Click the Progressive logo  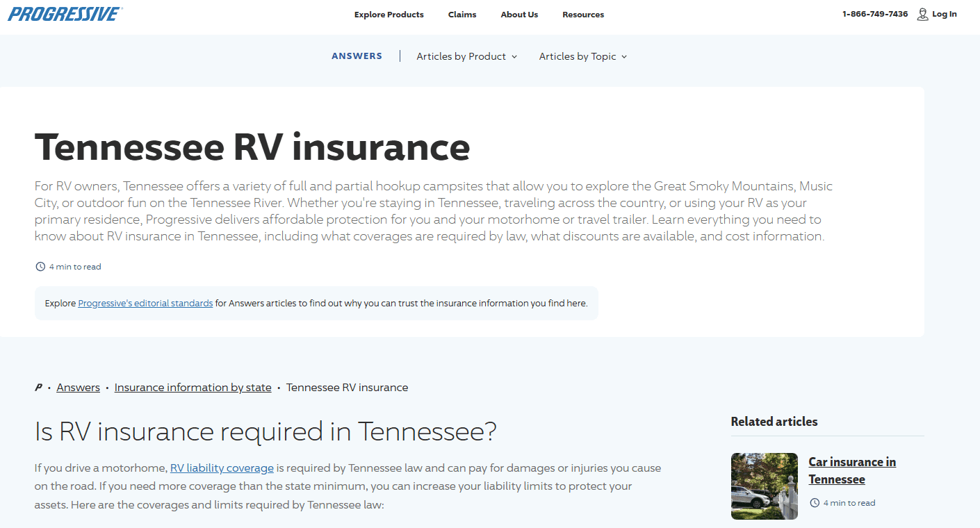[x=65, y=14]
